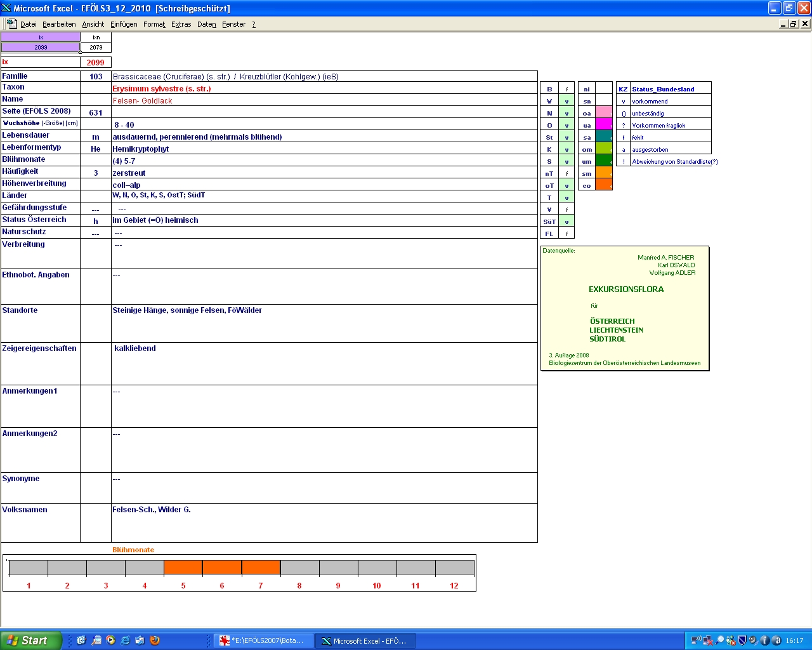Open the Fenster menu
Viewport: 812px width, 650px height.
coord(234,24)
